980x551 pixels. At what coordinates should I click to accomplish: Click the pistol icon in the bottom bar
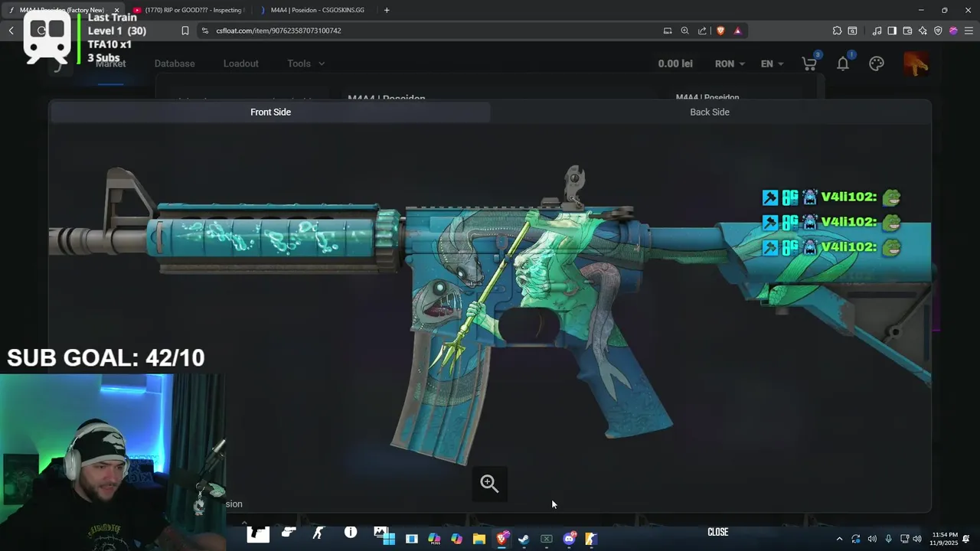[x=289, y=532]
